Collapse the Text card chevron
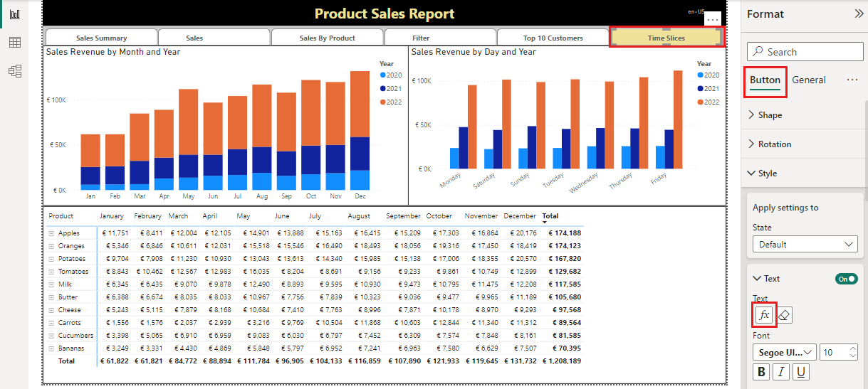Screen dimensions: 868x389 tap(758, 279)
